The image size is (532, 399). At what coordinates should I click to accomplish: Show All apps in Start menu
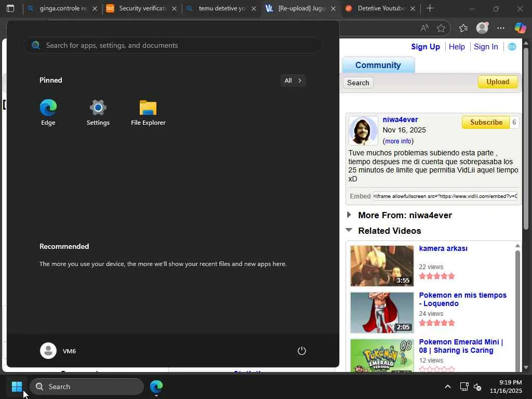[293, 81]
